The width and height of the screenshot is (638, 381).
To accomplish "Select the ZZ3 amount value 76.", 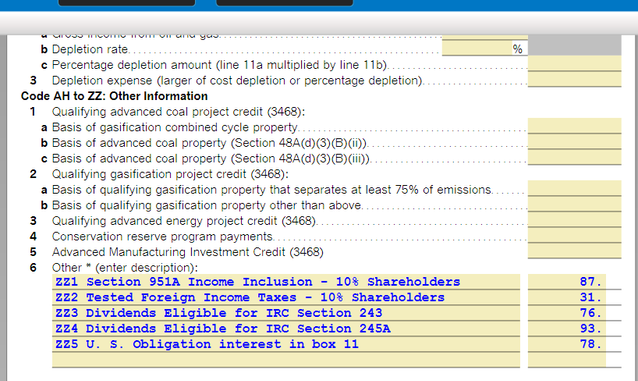I will (567, 313).
